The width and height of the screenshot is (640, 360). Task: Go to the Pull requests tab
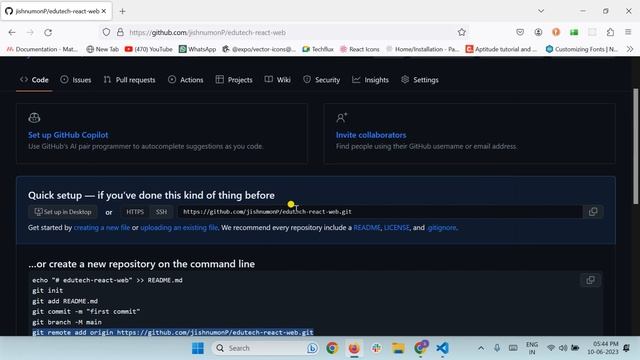(129, 80)
